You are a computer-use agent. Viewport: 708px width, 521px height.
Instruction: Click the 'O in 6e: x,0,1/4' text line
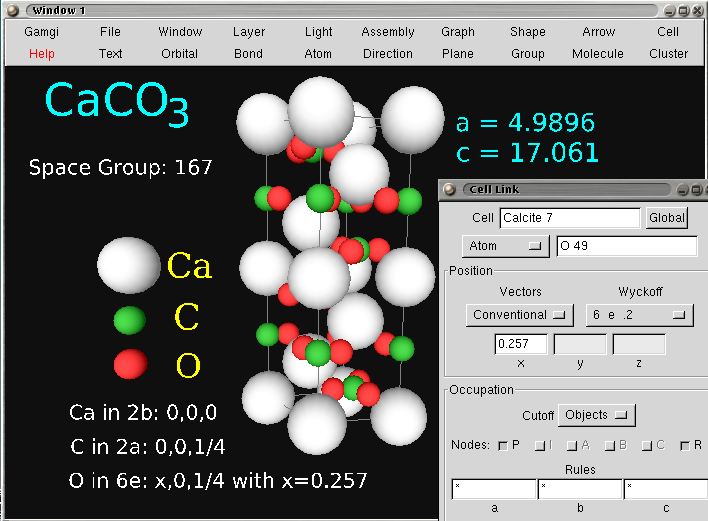(x=218, y=481)
